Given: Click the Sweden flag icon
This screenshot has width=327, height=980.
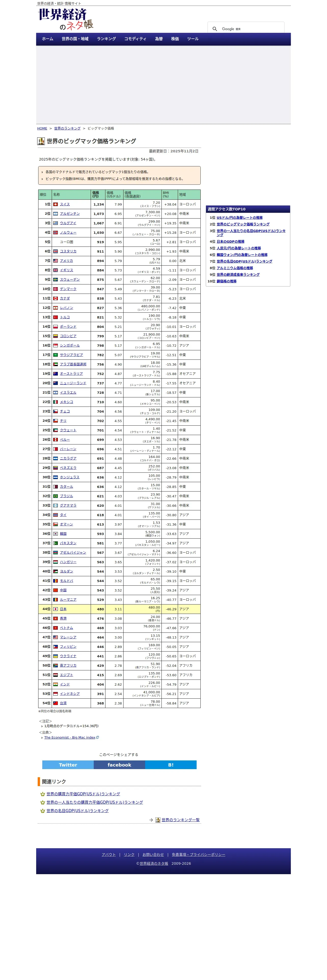Looking at the screenshot, I should 56,280.
